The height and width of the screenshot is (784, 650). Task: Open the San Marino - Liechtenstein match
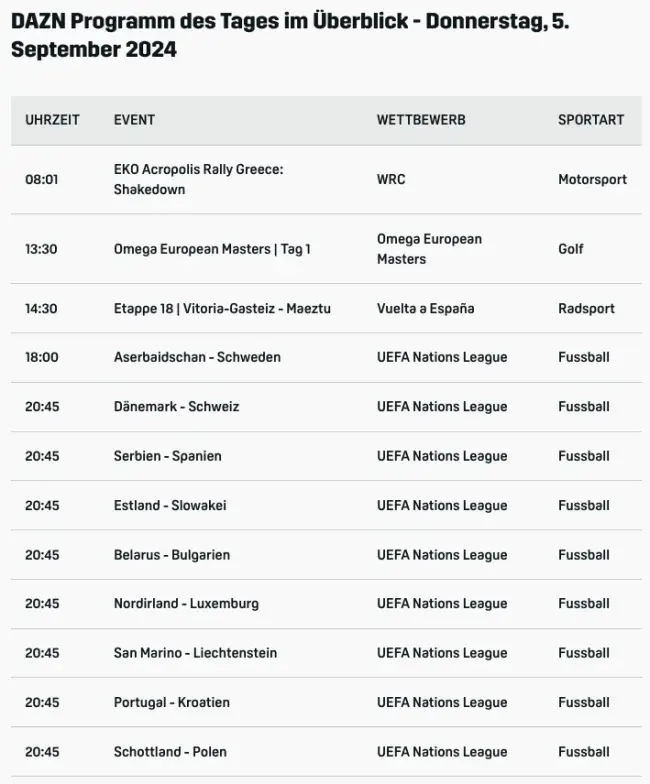(195, 653)
